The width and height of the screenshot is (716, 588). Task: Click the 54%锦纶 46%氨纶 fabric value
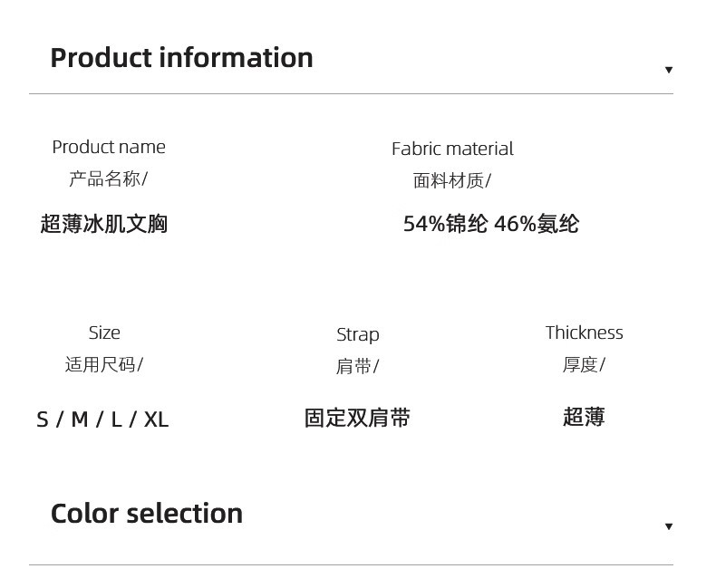point(490,224)
